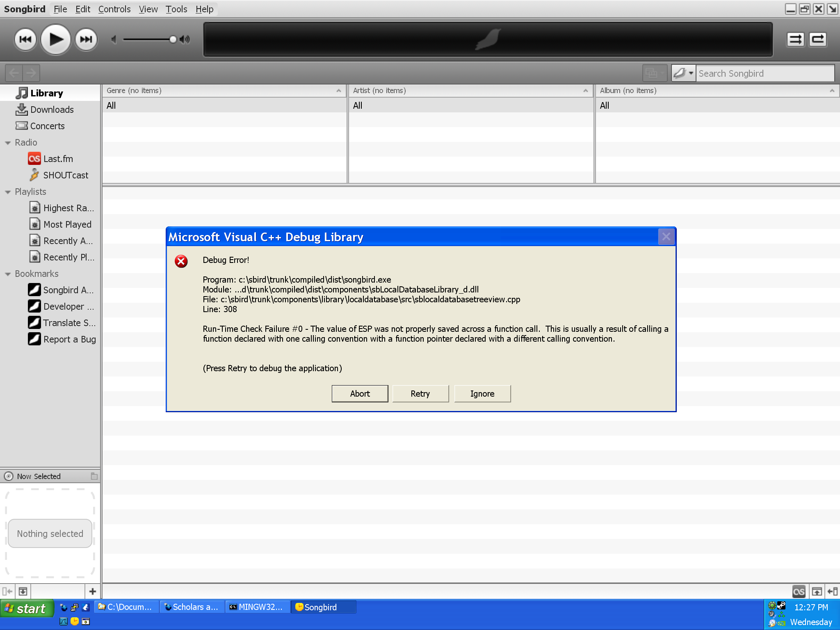
Task: Open the Songbird A... bookmark
Action: click(50, 290)
